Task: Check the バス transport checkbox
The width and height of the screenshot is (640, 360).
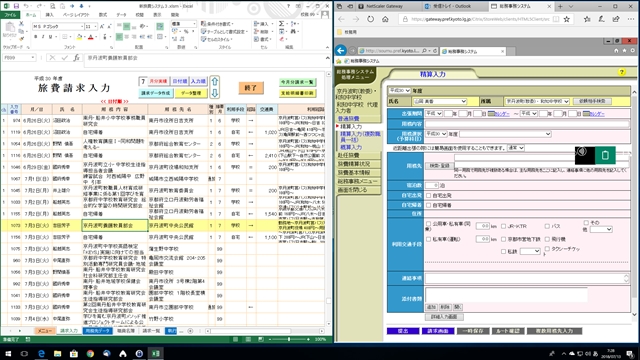Action: pyautogui.click(x=547, y=226)
